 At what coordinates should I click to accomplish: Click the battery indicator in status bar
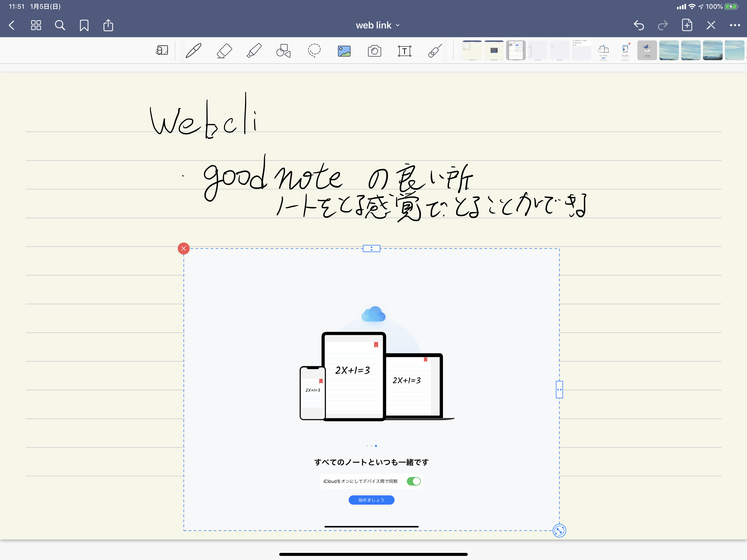(x=731, y=6)
